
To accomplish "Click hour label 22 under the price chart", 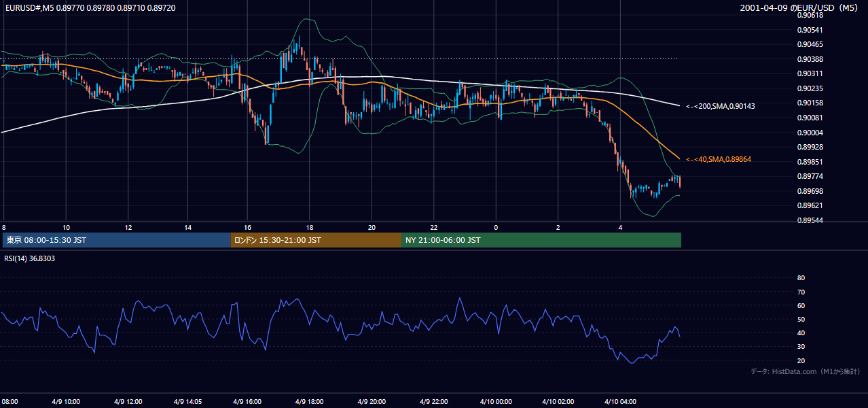I will click(x=434, y=227).
